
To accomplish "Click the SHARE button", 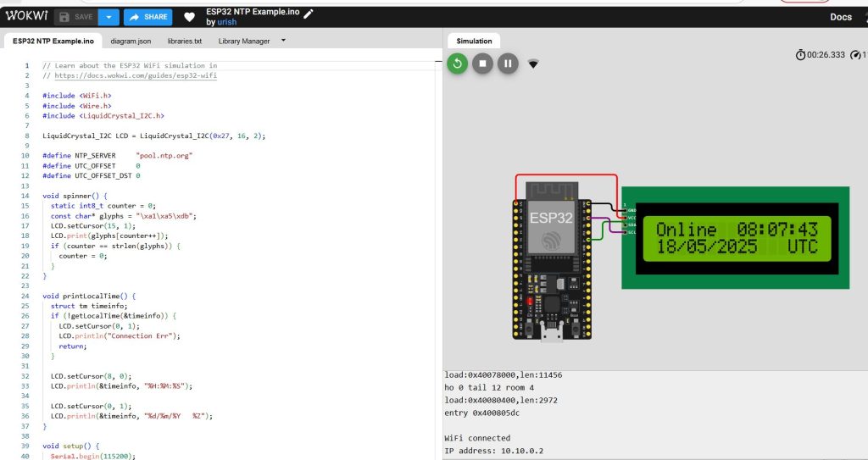I will pyautogui.click(x=147, y=17).
